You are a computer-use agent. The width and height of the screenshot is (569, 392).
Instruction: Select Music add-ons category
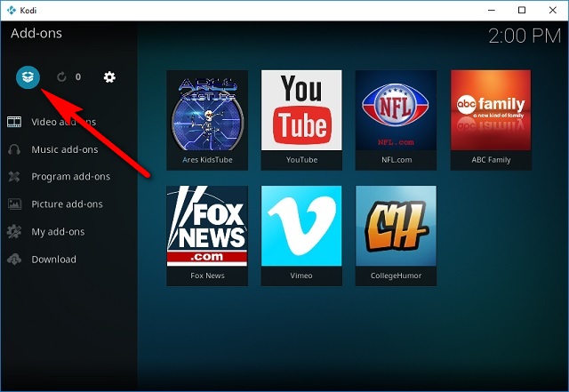click(x=64, y=149)
